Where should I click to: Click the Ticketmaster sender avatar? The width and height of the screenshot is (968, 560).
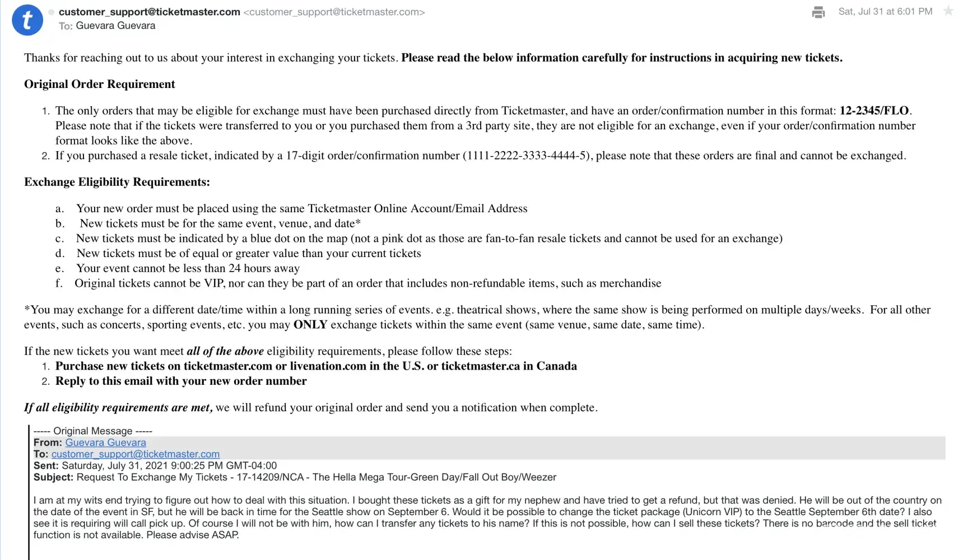click(x=27, y=20)
